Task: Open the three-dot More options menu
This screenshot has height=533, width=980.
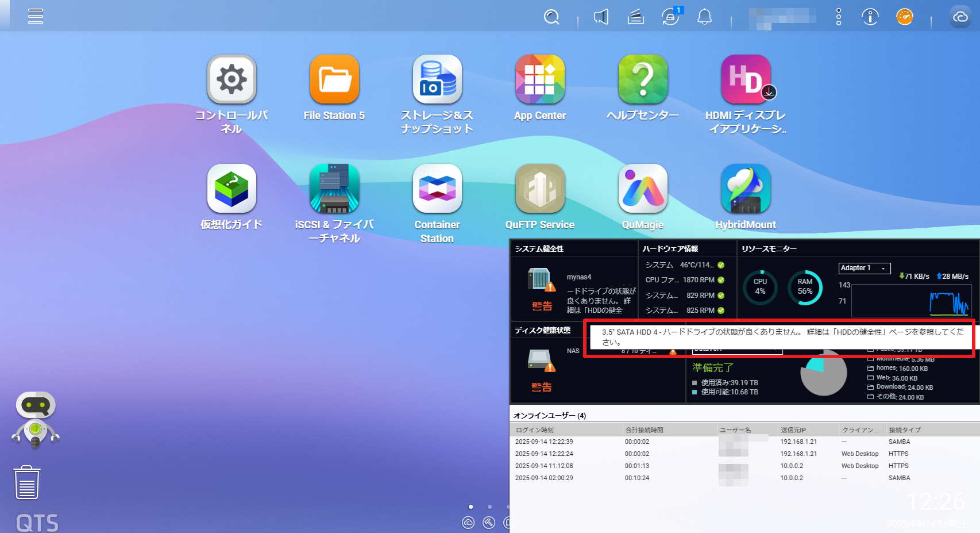Action: [839, 17]
